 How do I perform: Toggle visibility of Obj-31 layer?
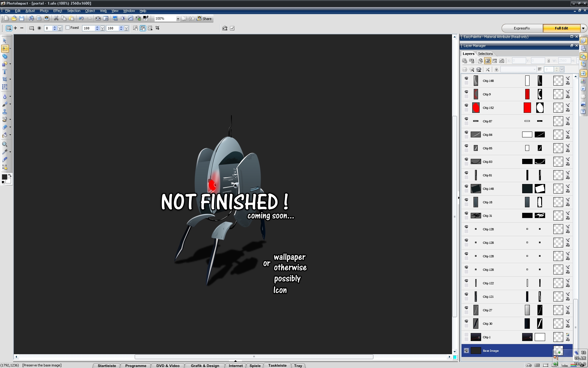coord(466,213)
